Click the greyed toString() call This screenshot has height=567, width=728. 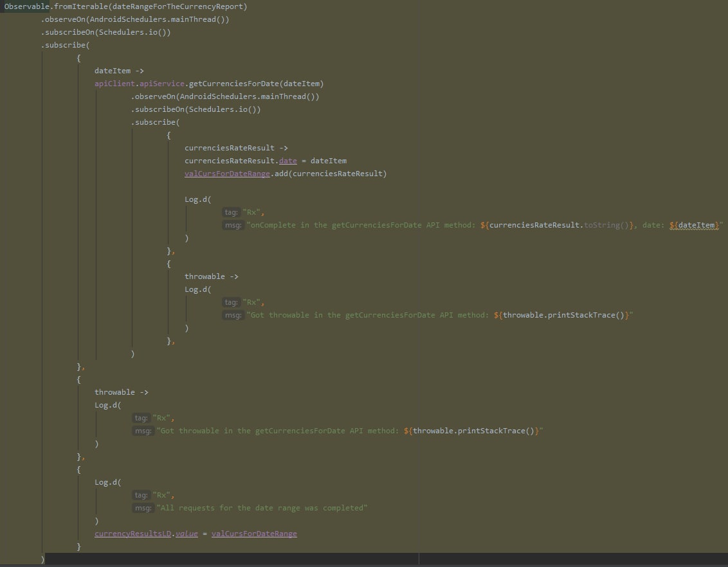(606, 225)
